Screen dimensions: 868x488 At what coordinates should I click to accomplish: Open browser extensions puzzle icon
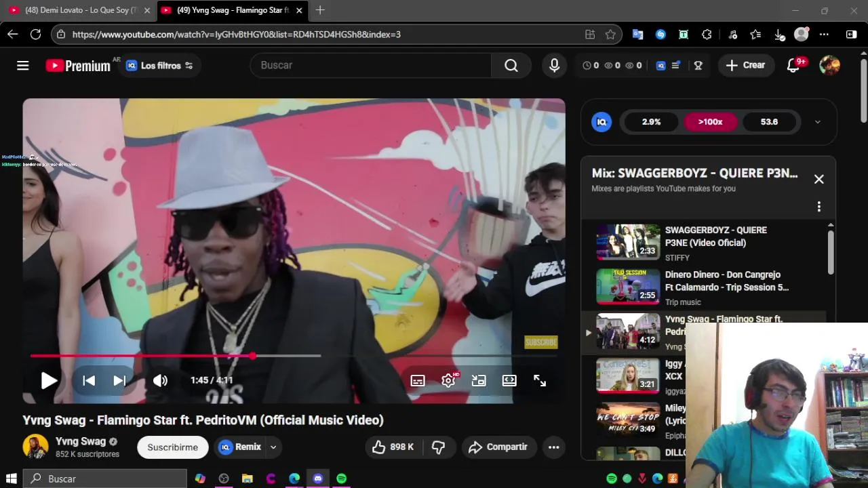tap(707, 35)
